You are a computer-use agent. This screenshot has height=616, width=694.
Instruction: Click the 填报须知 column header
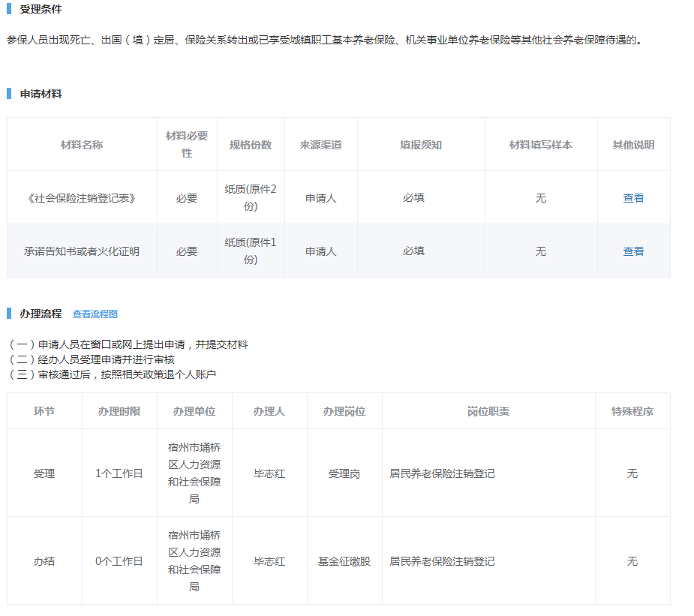point(420,145)
